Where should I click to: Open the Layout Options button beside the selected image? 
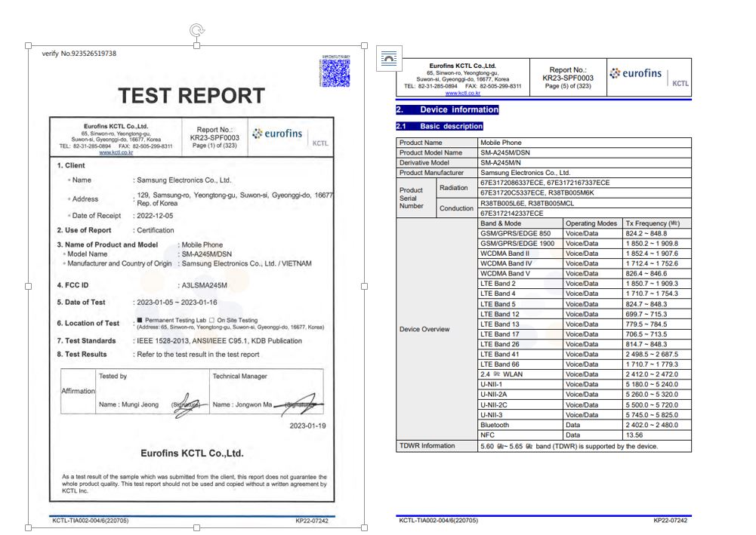coord(389,59)
